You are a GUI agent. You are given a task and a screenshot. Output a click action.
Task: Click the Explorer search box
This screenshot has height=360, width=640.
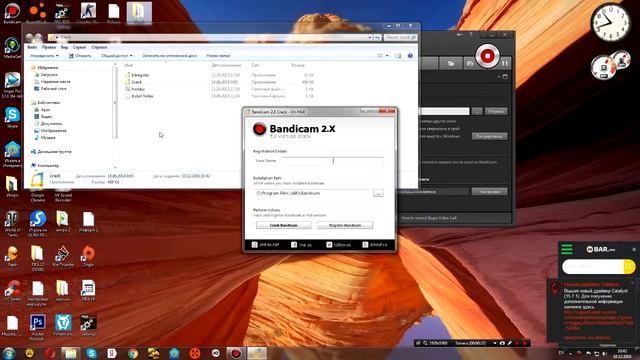pyautogui.click(x=400, y=37)
